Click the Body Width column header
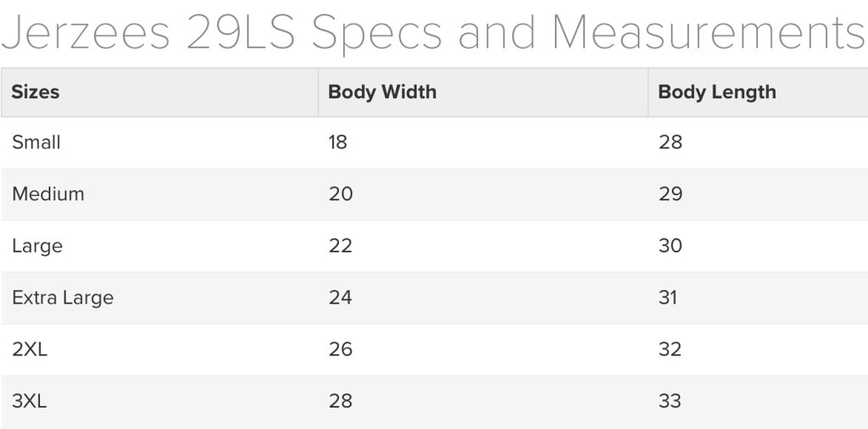This screenshot has height=429, width=868. pyautogui.click(x=382, y=92)
